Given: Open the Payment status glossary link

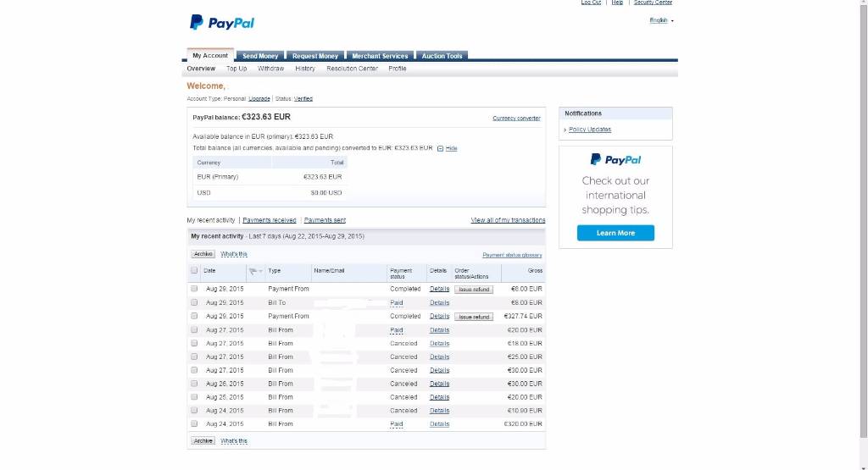Looking at the screenshot, I should 512,255.
